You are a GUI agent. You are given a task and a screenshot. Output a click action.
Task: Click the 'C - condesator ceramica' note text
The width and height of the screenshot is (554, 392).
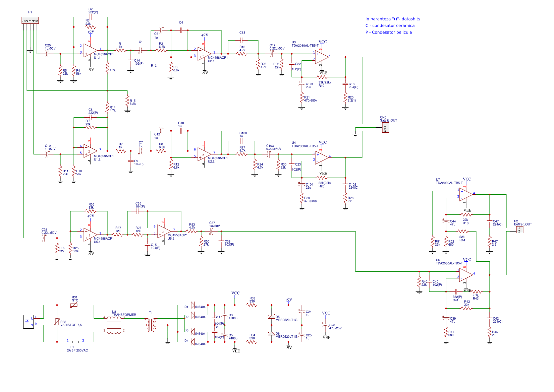tap(390, 25)
